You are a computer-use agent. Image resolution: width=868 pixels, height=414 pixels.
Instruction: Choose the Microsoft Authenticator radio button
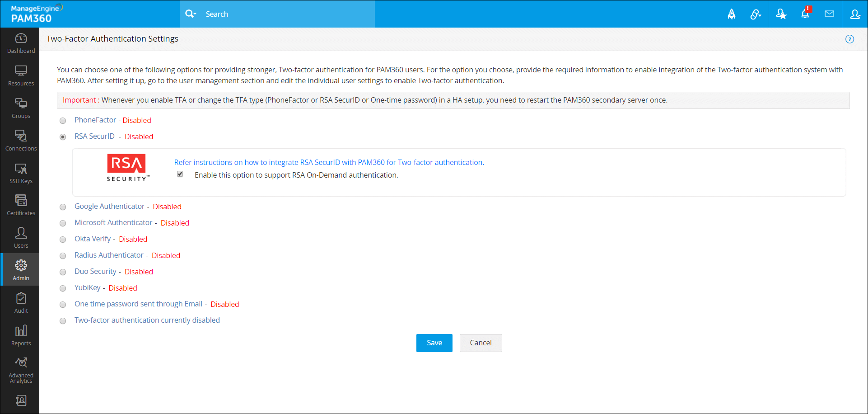[63, 223]
